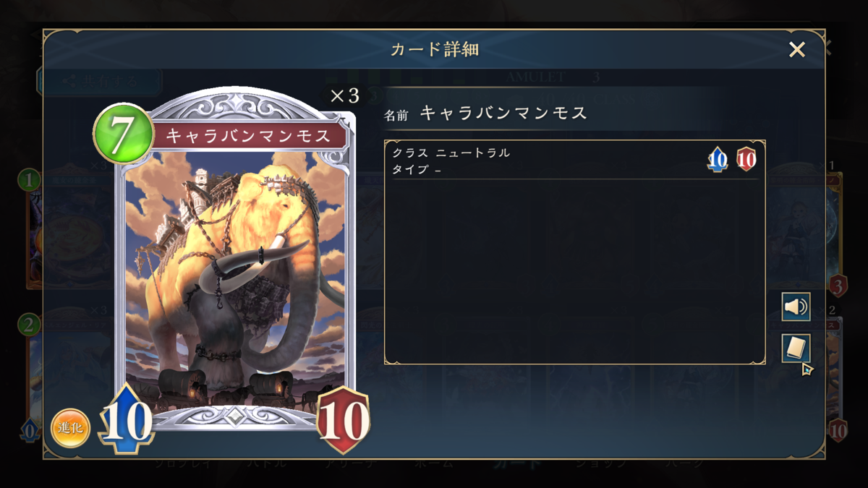Click the 名前 キャラバンマンモス name field
The image size is (868, 488).
click(x=486, y=114)
